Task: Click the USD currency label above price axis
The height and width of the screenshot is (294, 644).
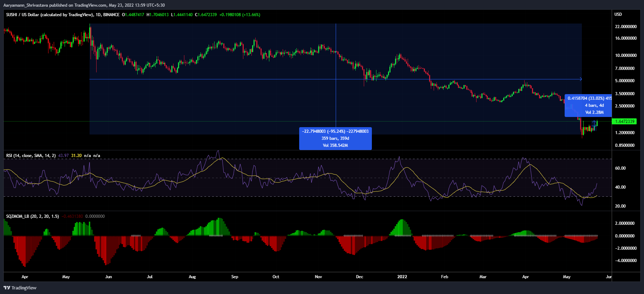Action: 618,14
